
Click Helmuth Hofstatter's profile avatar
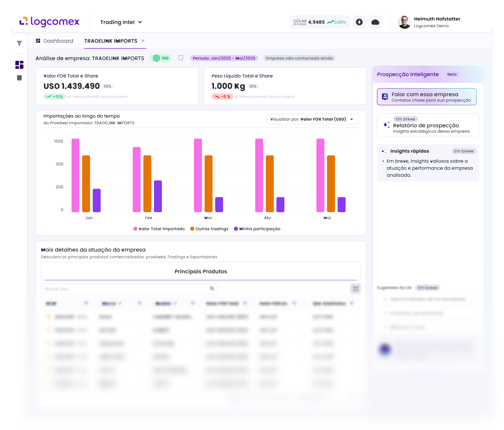(404, 22)
